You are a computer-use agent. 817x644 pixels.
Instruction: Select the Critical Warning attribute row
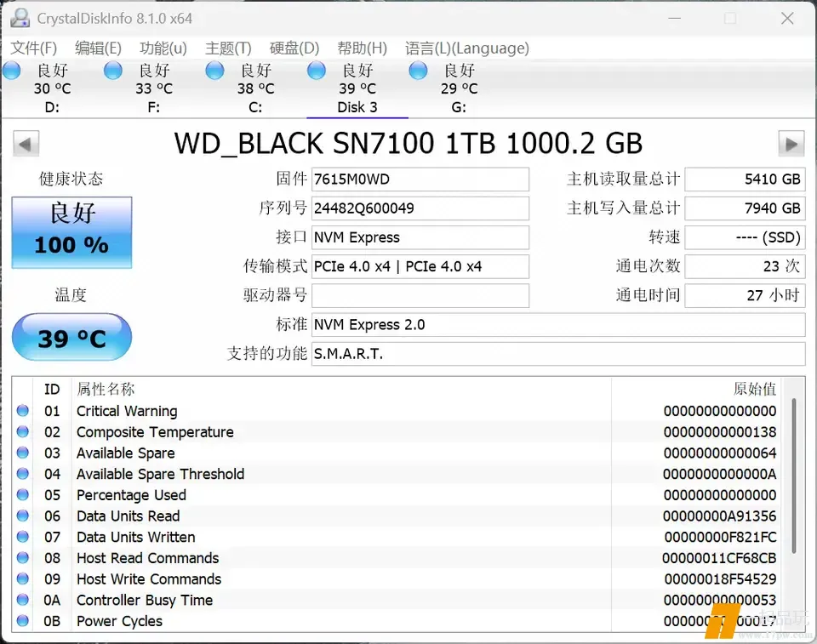pyautogui.click(x=397, y=411)
